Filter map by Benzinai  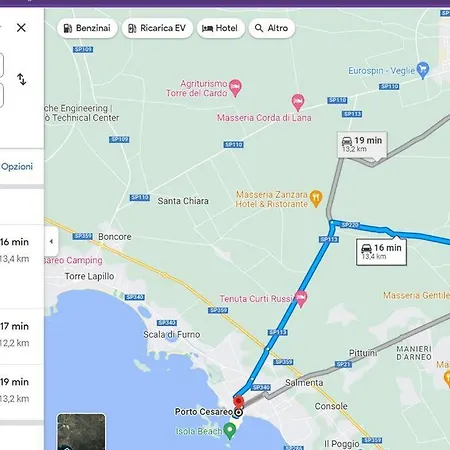(87, 28)
